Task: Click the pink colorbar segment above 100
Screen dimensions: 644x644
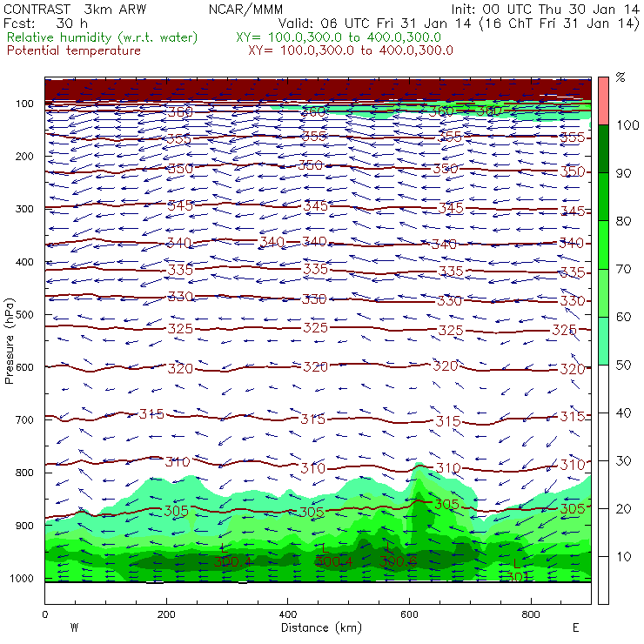Action: click(603, 101)
